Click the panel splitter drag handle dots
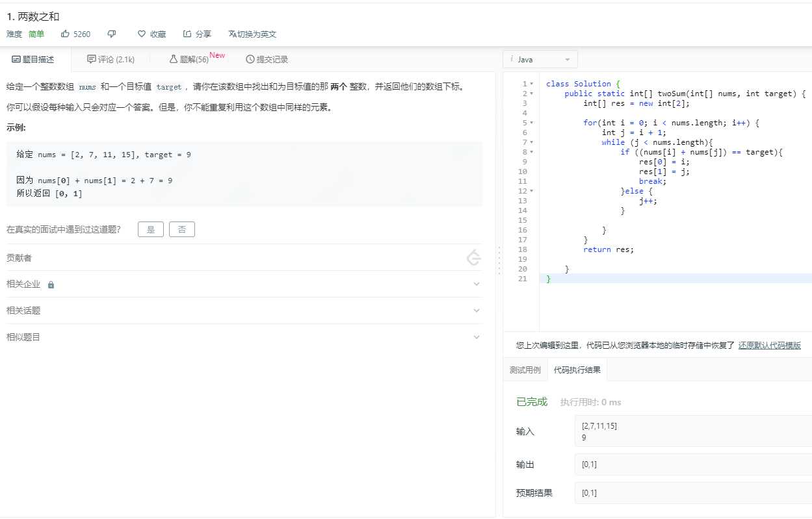This screenshot has height=519, width=812. (499, 260)
